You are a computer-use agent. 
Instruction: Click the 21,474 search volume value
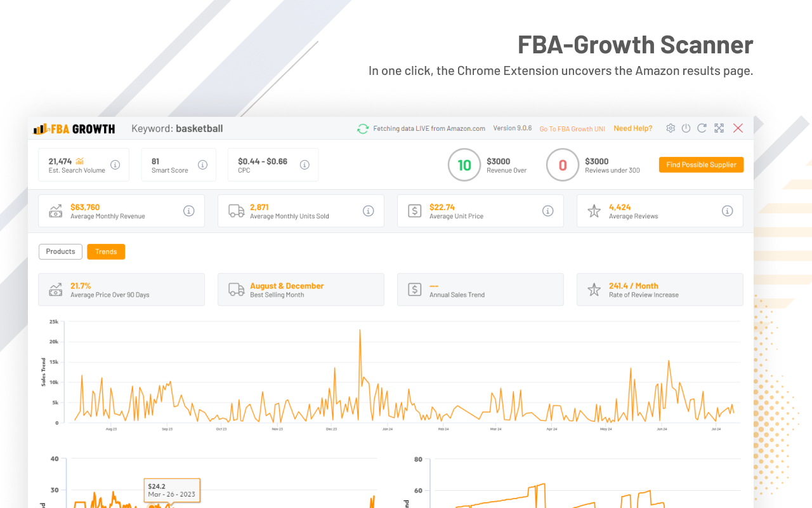click(60, 161)
